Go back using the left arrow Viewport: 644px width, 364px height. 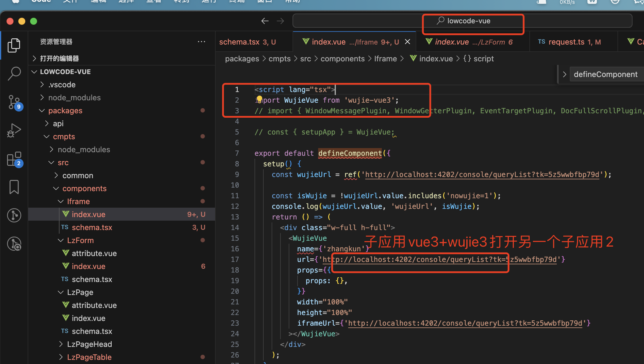tap(265, 21)
